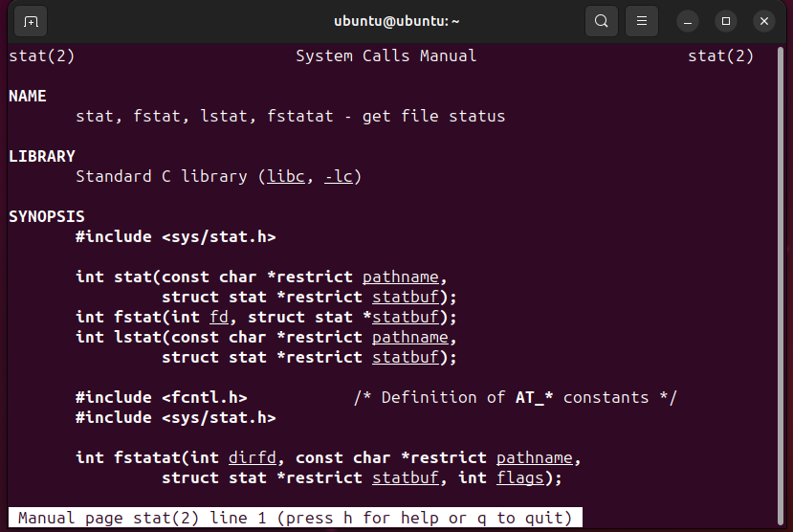Screen dimensions: 793x532
Task: Open terminal search with the magnifier icon
Action: [x=601, y=21]
